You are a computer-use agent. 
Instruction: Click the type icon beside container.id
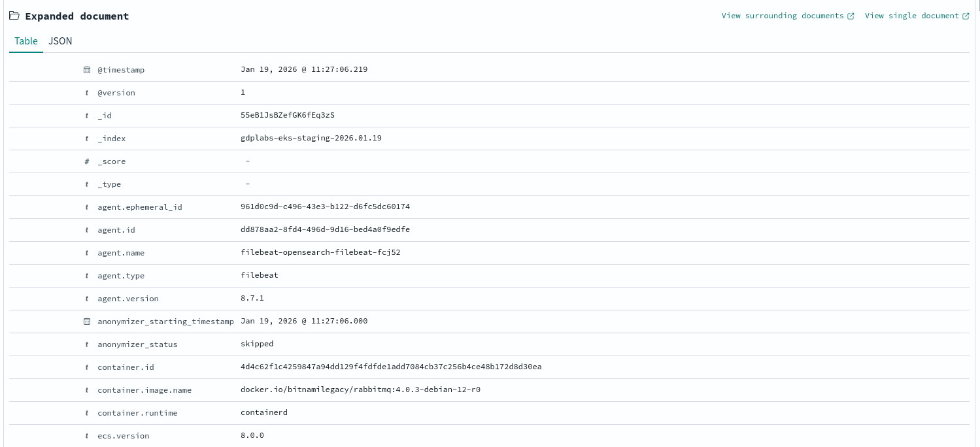point(87,367)
